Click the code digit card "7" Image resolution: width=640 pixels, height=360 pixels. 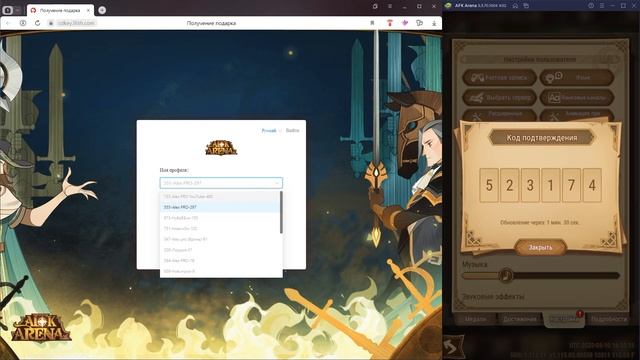click(x=571, y=185)
